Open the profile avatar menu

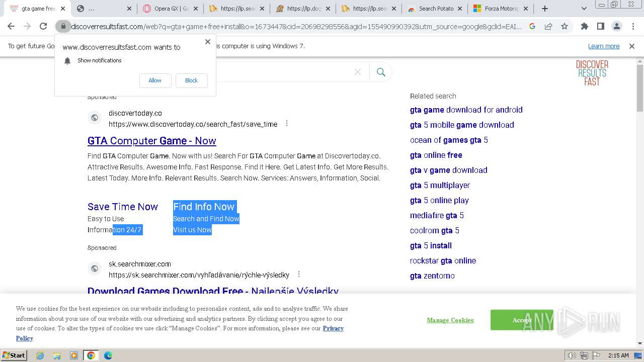(x=616, y=27)
